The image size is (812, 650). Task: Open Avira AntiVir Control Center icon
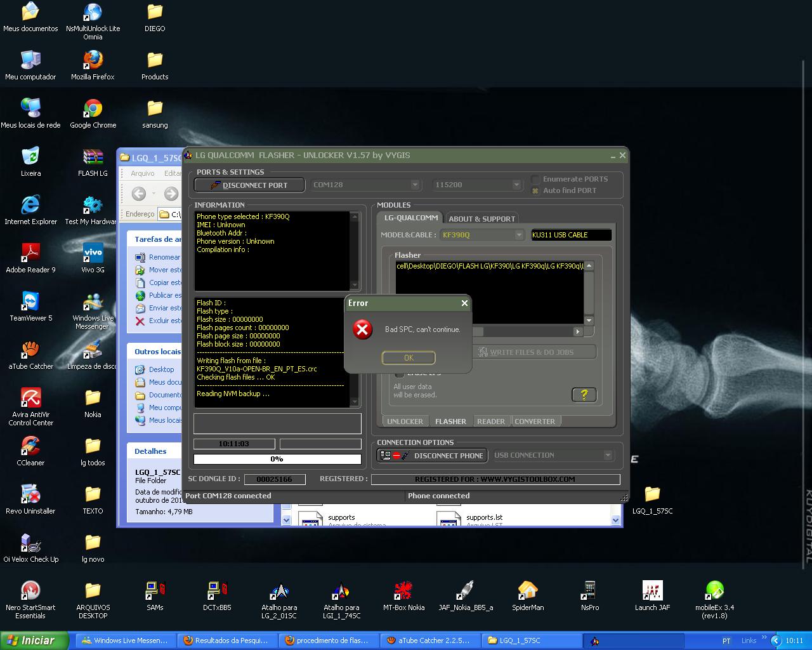click(30, 407)
